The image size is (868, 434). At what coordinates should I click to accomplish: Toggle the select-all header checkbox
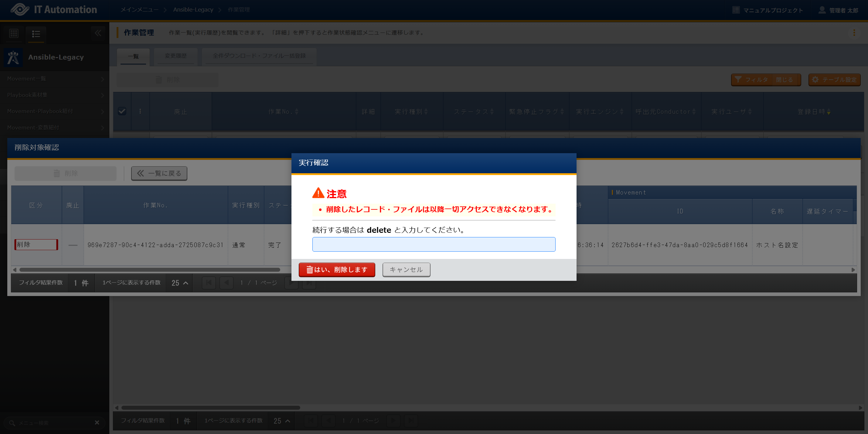point(122,111)
